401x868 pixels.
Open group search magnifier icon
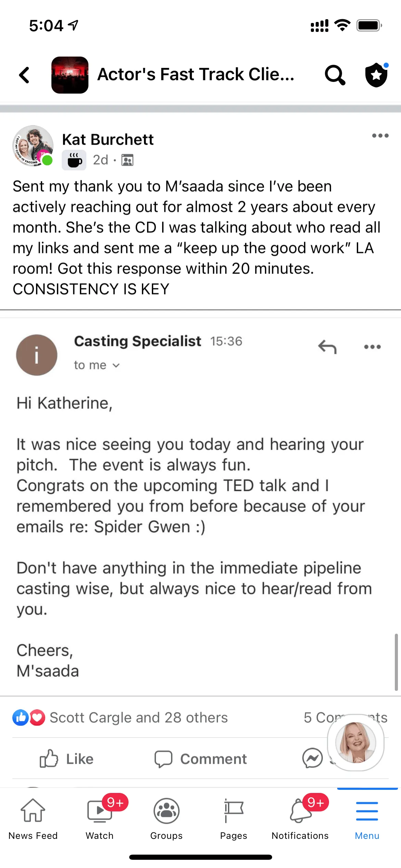[x=335, y=75]
